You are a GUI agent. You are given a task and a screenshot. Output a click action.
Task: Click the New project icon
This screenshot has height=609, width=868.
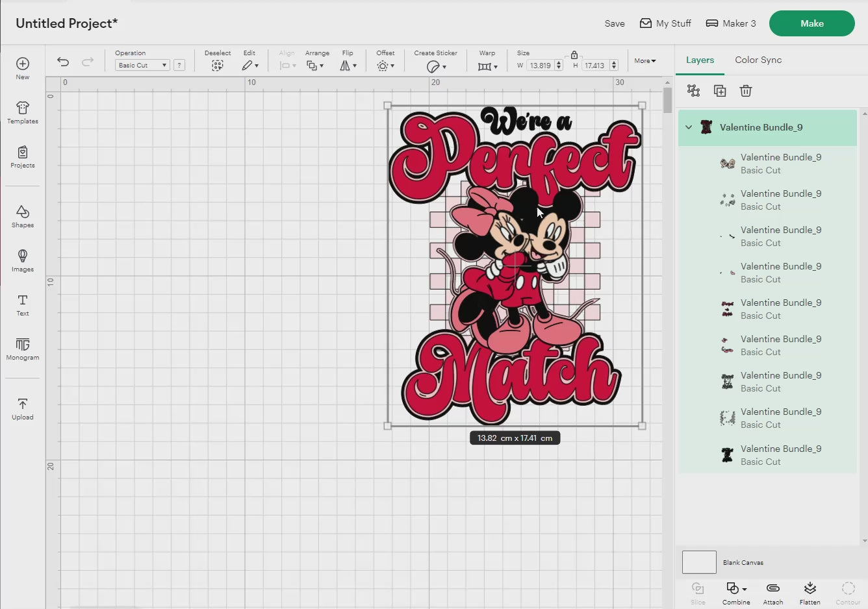23,68
